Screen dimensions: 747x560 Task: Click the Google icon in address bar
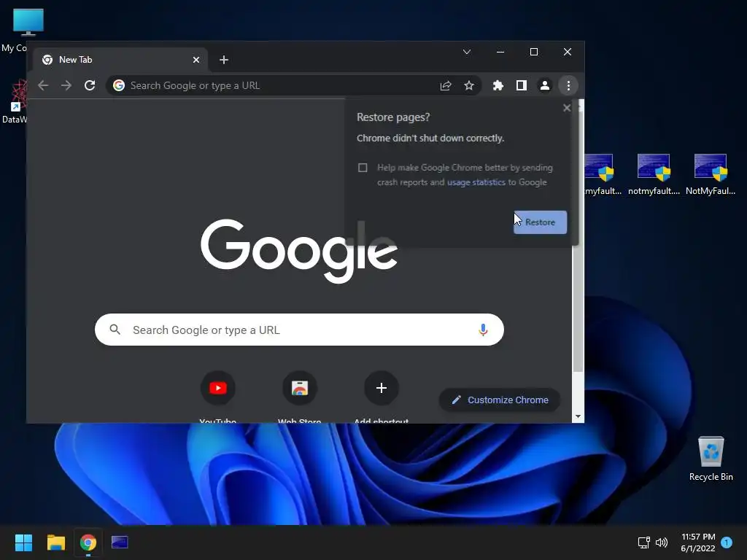119,85
